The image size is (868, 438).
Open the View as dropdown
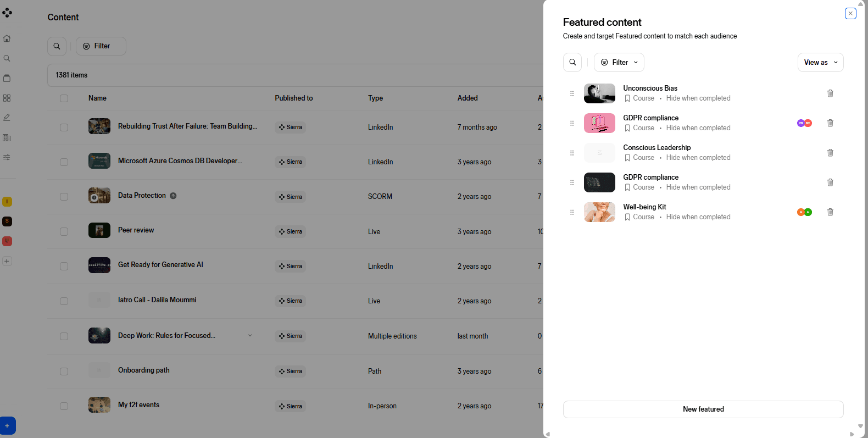(x=820, y=63)
